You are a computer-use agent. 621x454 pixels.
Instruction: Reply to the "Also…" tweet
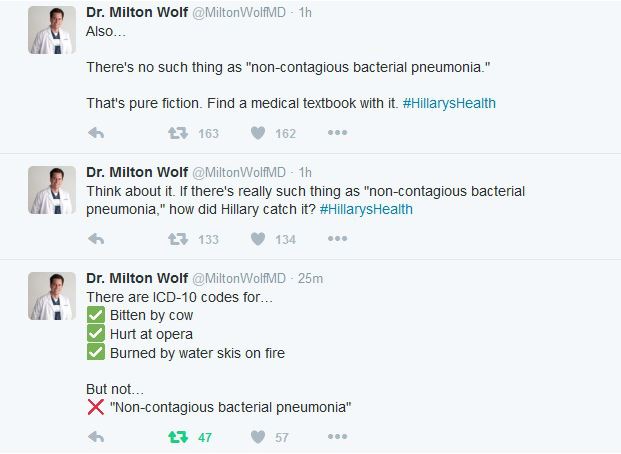(x=97, y=133)
